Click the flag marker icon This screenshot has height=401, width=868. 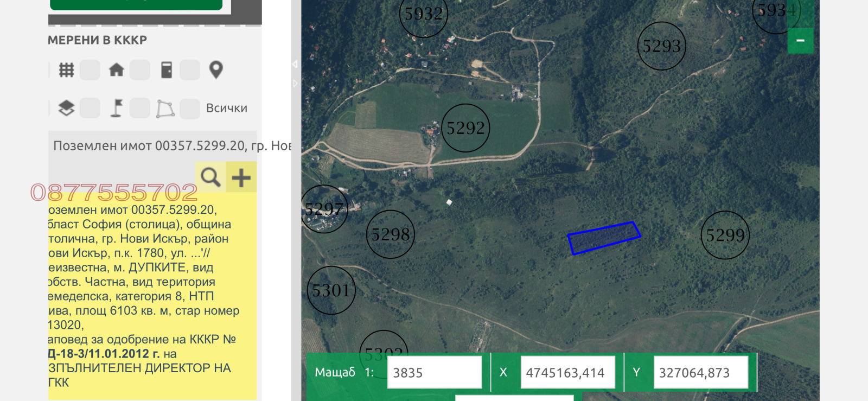(116, 108)
